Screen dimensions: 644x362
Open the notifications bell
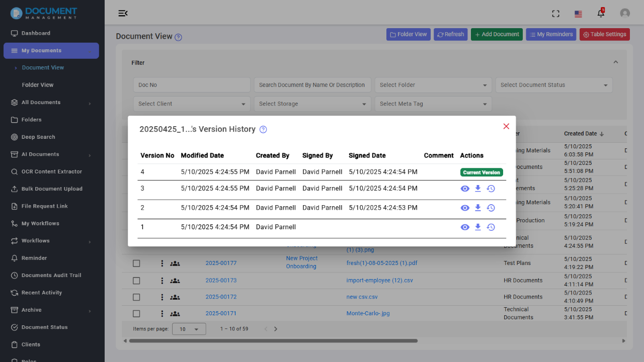601,14
